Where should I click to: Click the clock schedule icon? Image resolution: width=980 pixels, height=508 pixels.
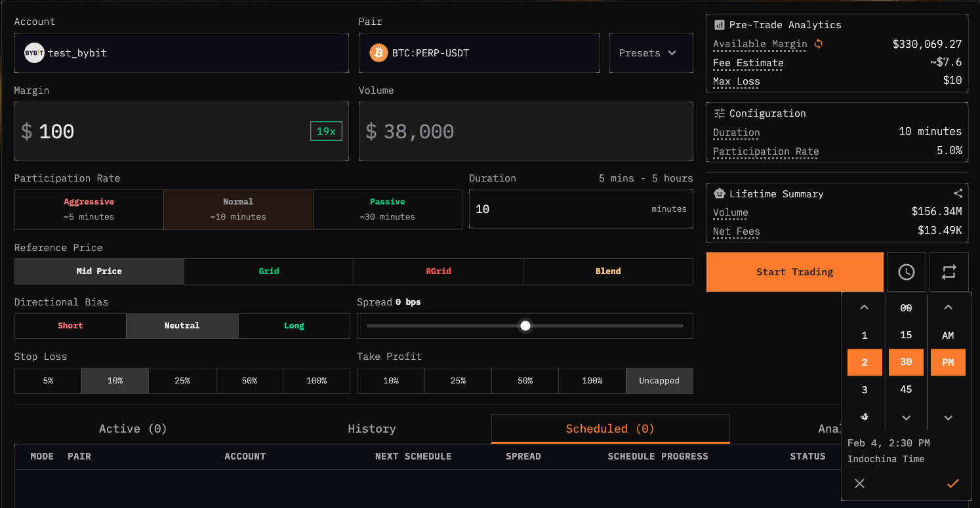906,272
